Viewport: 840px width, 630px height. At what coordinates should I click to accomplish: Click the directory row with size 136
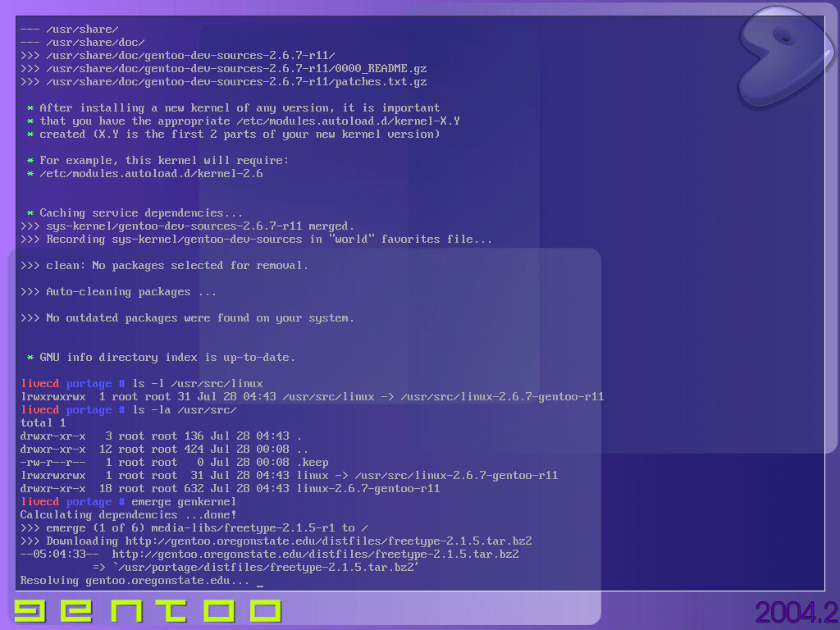162,436
